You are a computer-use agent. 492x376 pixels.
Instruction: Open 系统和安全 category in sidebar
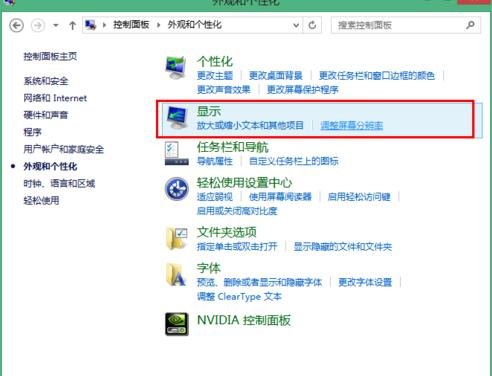click(x=46, y=81)
